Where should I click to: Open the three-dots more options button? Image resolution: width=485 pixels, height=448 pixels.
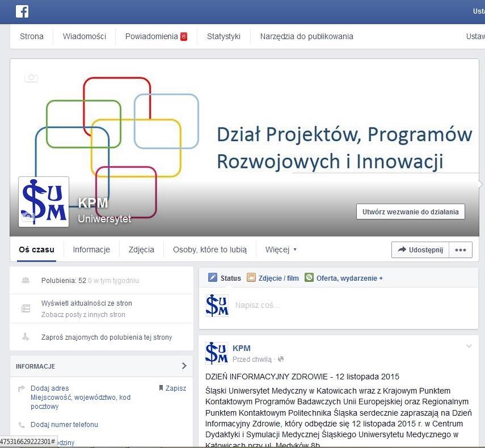click(461, 250)
